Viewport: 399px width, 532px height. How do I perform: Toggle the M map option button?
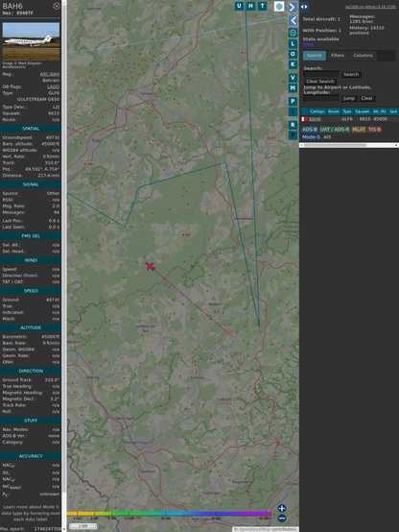click(293, 88)
